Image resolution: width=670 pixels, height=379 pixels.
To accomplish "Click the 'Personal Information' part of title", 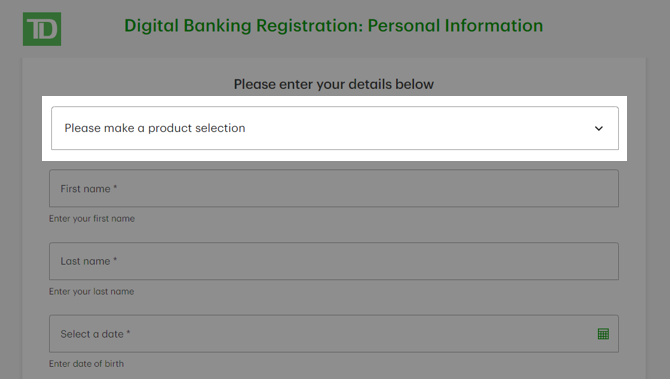I will pos(455,26).
